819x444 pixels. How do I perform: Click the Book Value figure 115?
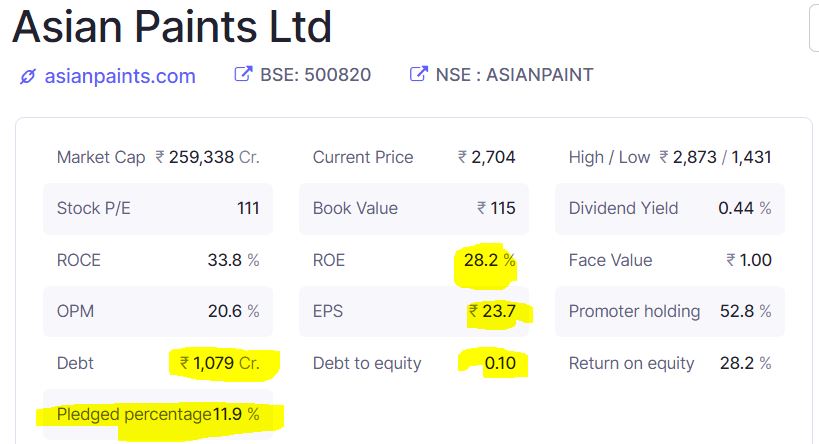496,208
